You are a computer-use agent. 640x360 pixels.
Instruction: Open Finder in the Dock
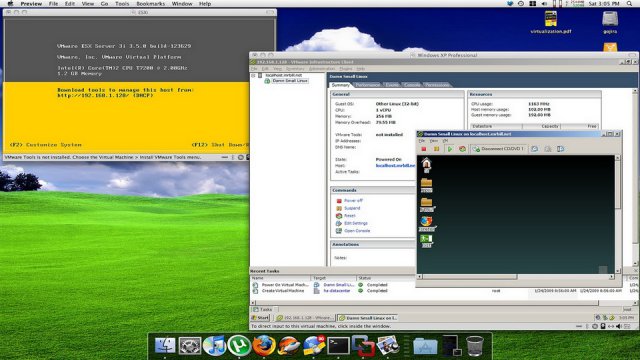tap(165, 346)
